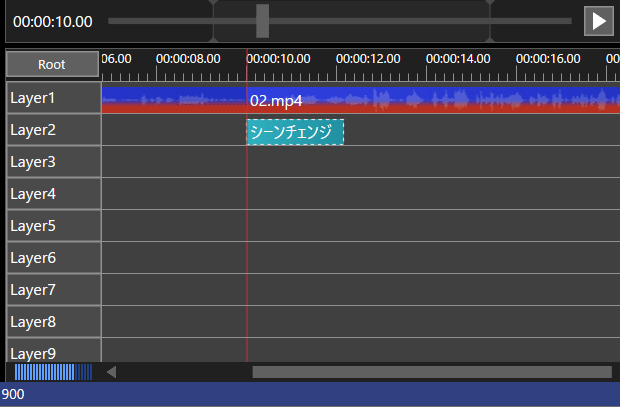Screen dimensions: 620x407
Task: Click the horizontal scrollbar left arrow
Action: (111, 372)
